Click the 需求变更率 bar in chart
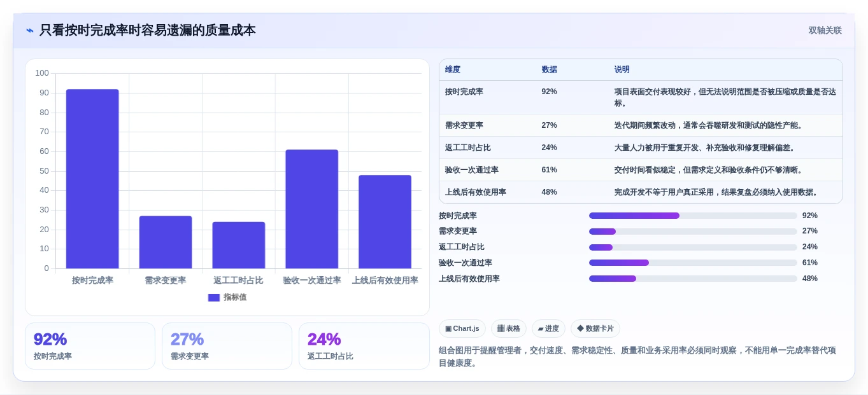The height and width of the screenshot is (395, 868). pyautogui.click(x=166, y=242)
